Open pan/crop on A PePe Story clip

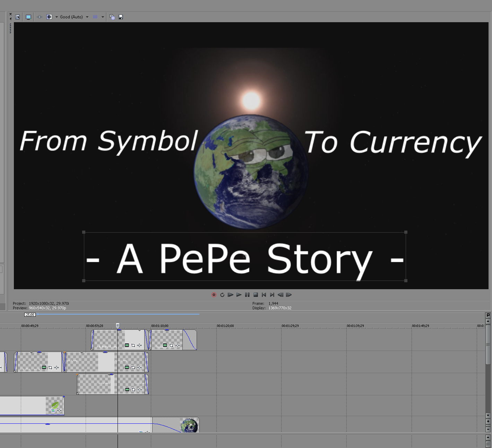133,345
